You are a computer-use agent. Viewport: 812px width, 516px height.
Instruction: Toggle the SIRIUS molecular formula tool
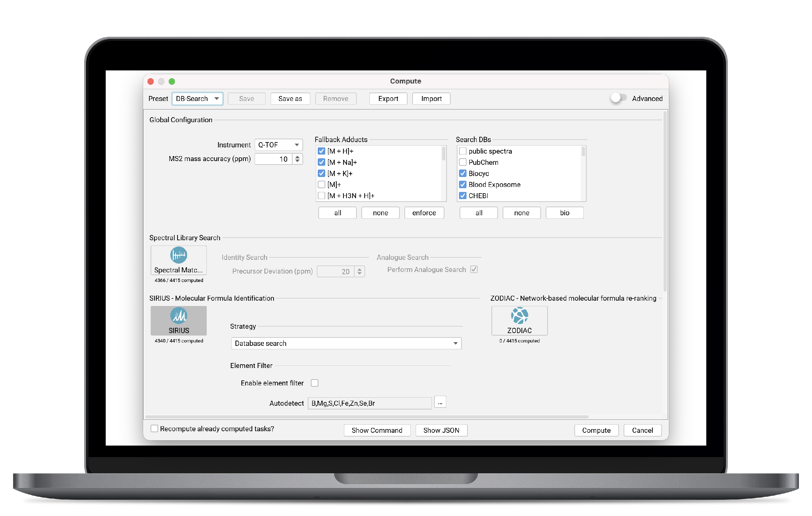(178, 321)
